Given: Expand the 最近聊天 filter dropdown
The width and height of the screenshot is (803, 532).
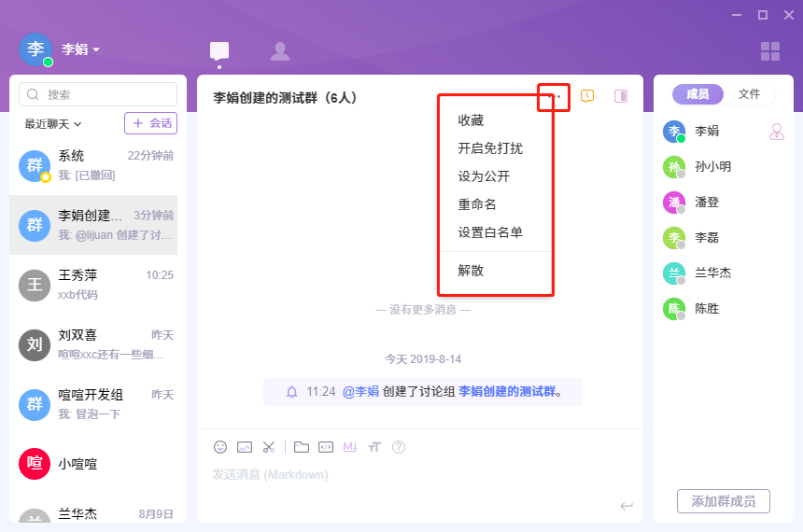Looking at the screenshot, I should click(53, 123).
